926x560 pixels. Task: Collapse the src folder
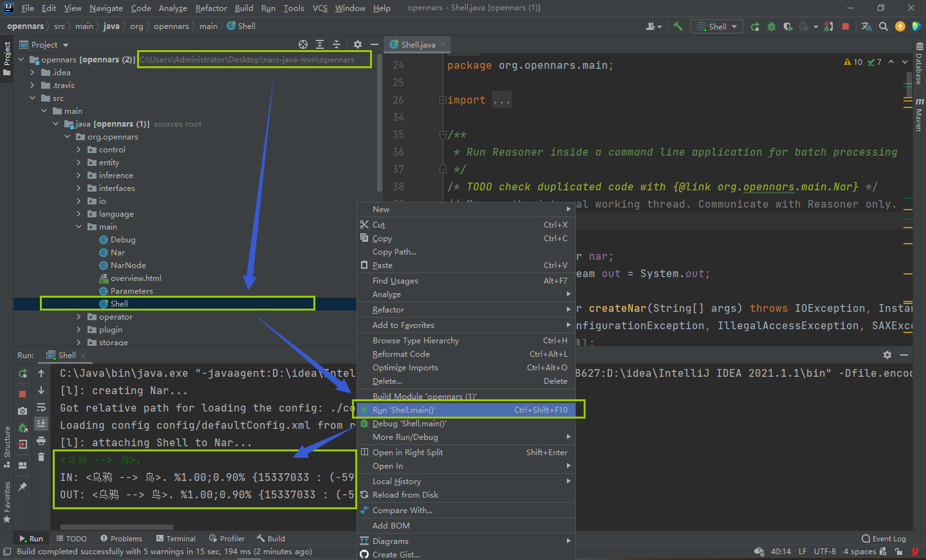pos(32,98)
